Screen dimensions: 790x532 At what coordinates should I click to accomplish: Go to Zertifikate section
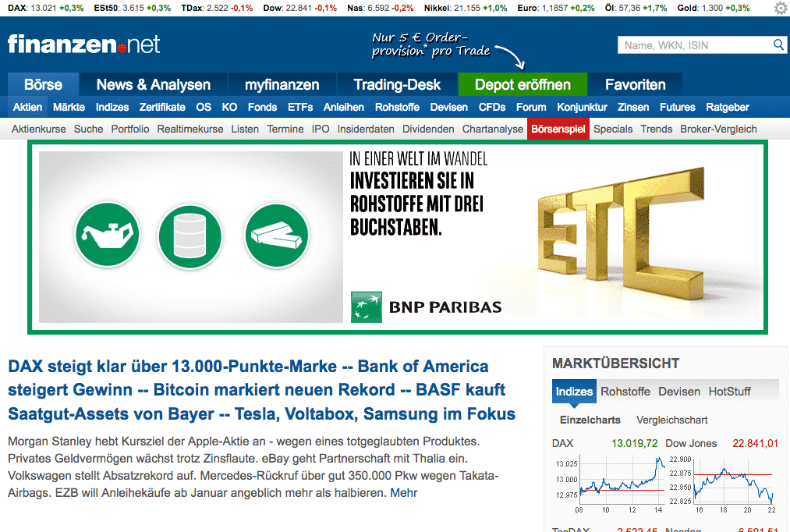(x=162, y=108)
